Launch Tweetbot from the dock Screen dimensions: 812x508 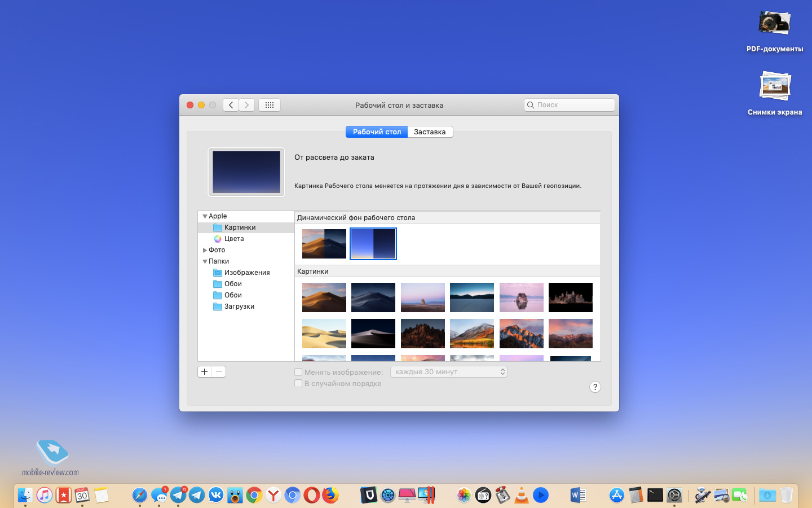235,495
